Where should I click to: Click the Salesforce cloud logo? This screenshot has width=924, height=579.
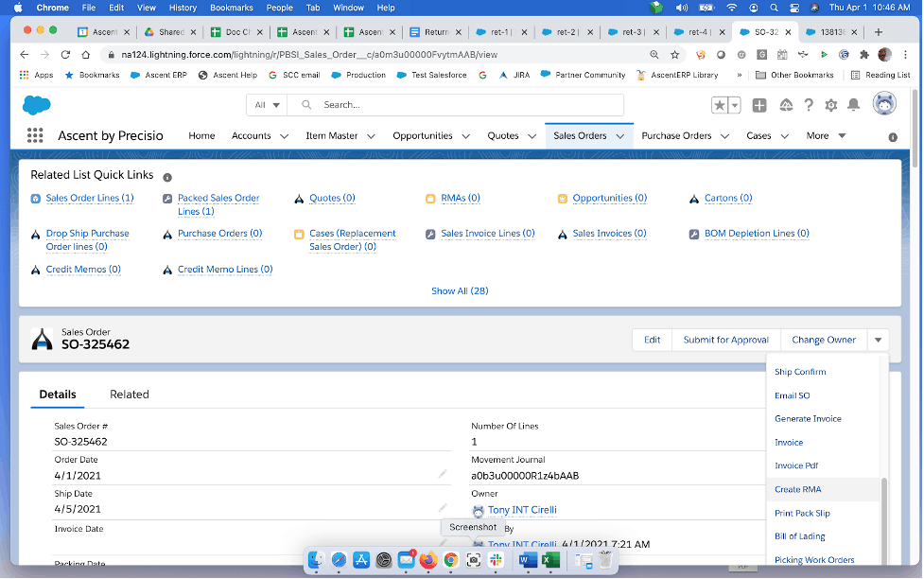[36, 105]
